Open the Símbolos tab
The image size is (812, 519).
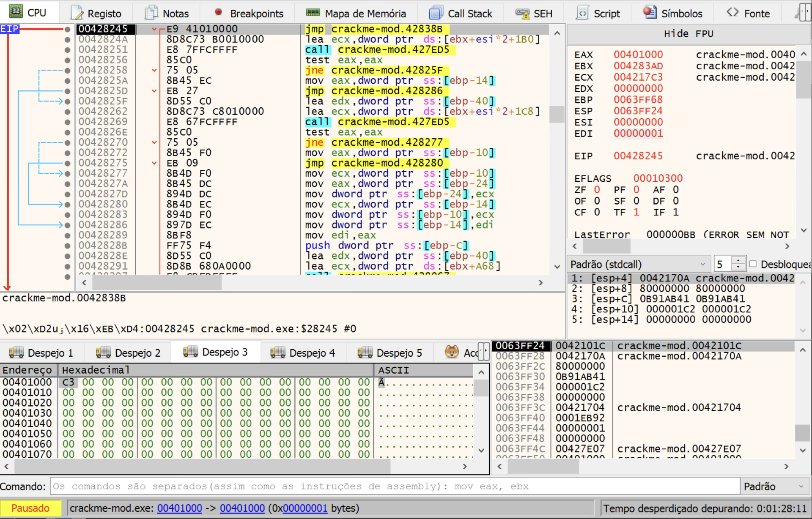(x=672, y=13)
